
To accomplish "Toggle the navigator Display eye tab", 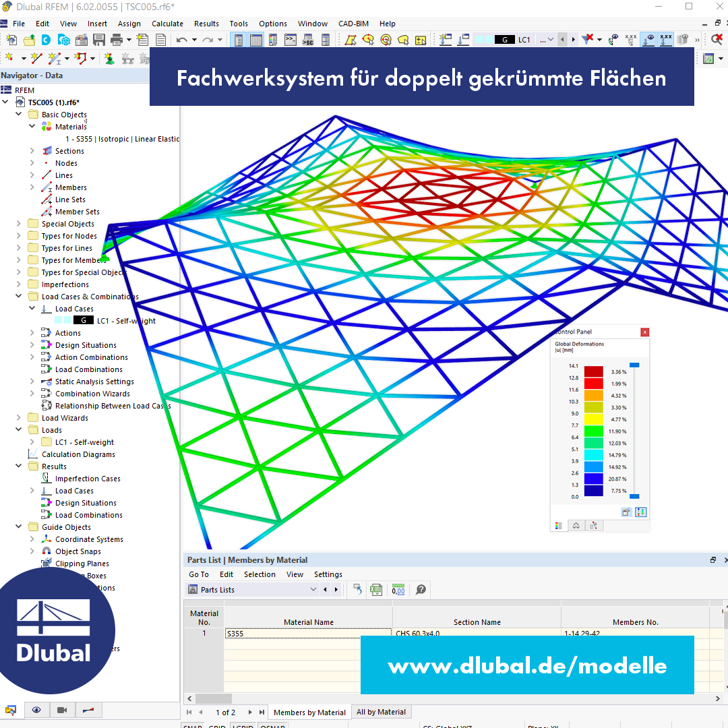I will coord(36,710).
